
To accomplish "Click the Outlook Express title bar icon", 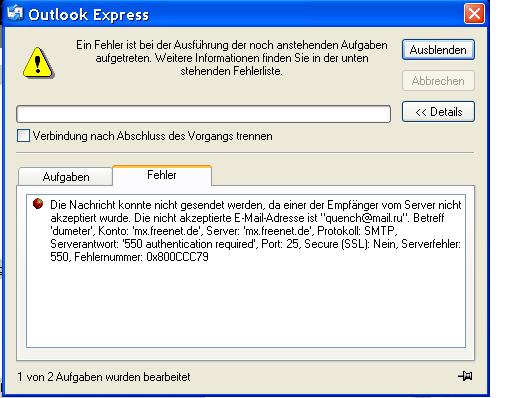I will coord(15,14).
